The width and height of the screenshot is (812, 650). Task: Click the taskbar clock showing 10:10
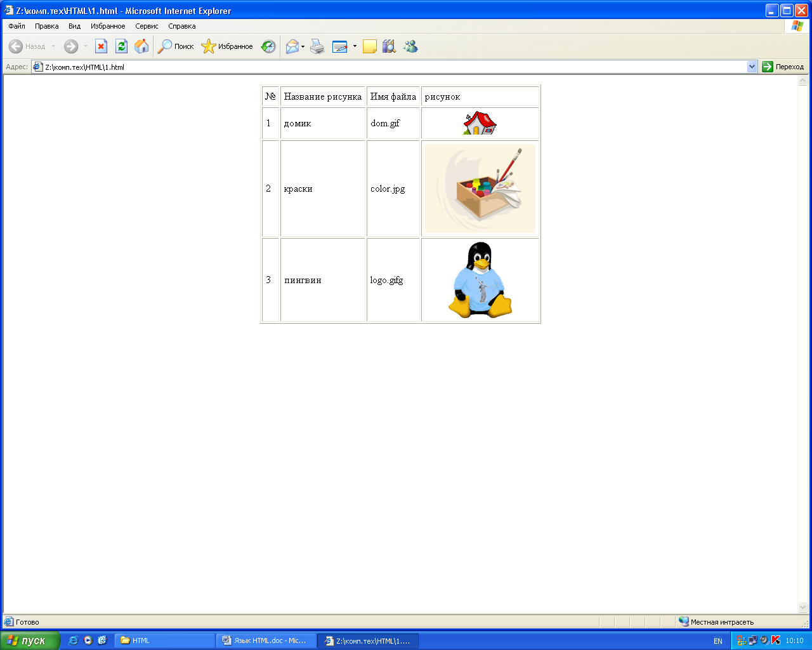point(794,641)
